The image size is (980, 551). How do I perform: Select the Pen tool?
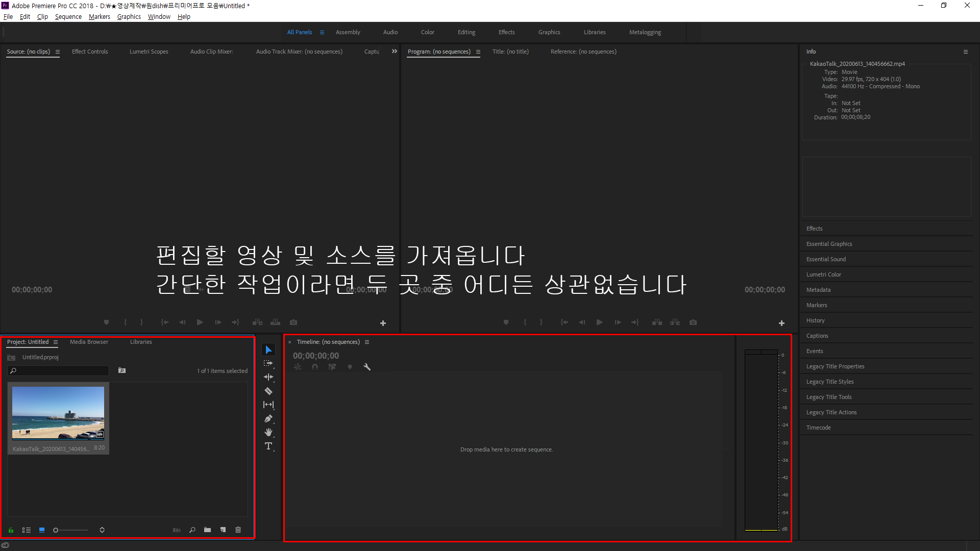pos(268,419)
